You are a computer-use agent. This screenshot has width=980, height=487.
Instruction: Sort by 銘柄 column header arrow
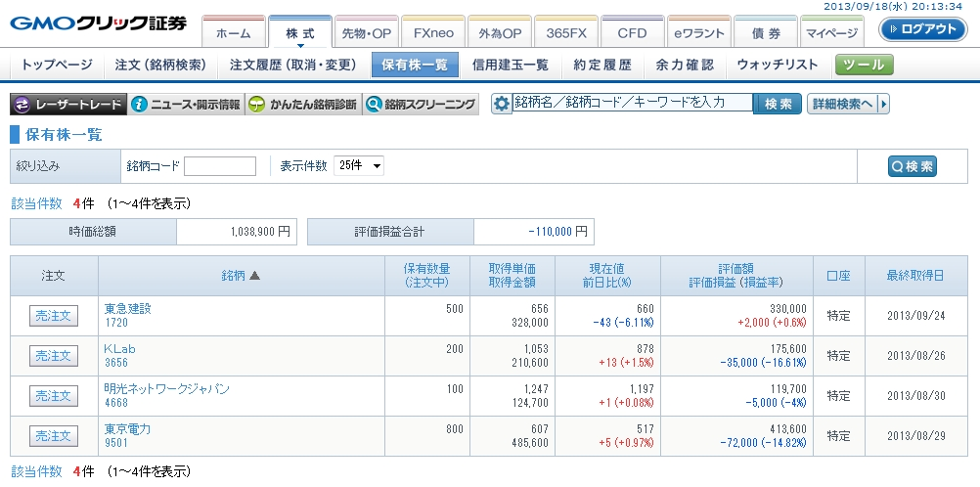(255, 276)
